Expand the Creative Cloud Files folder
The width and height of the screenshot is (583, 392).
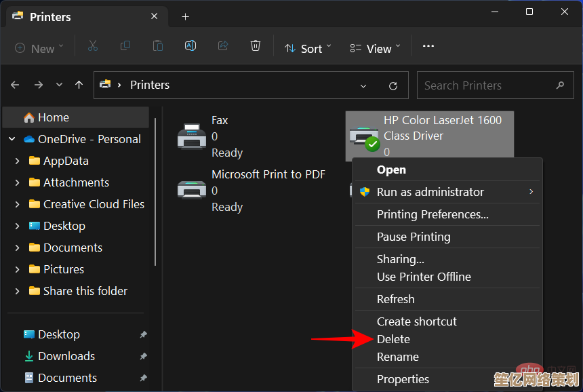click(17, 204)
